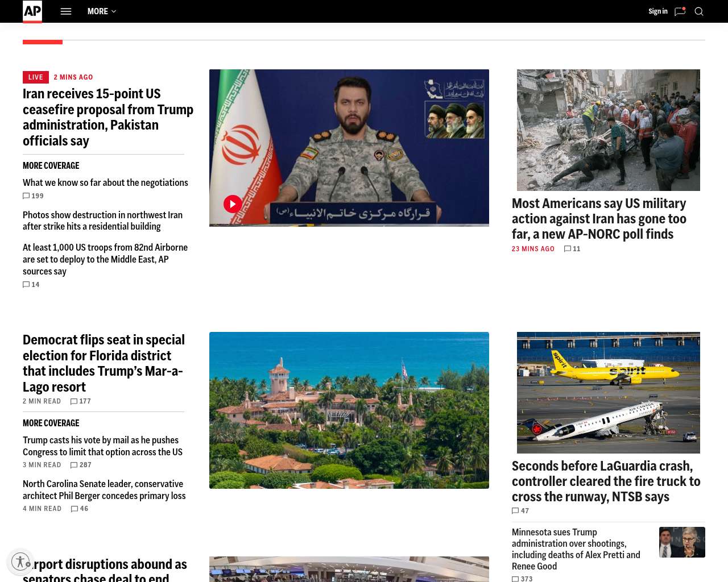Play the Iran military spokesman video
The height and width of the screenshot is (582, 728).
tap(233, 204)
